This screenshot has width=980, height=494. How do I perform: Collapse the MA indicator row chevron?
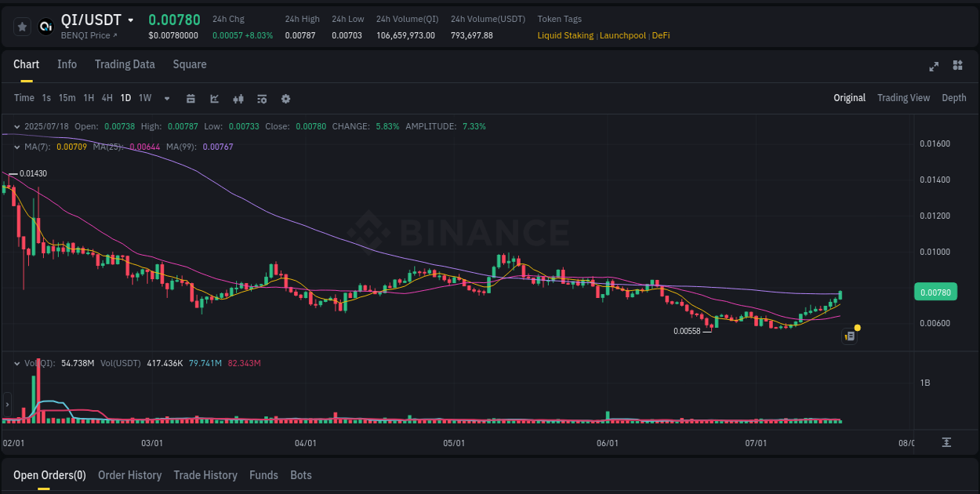click(x=16, y=147)
